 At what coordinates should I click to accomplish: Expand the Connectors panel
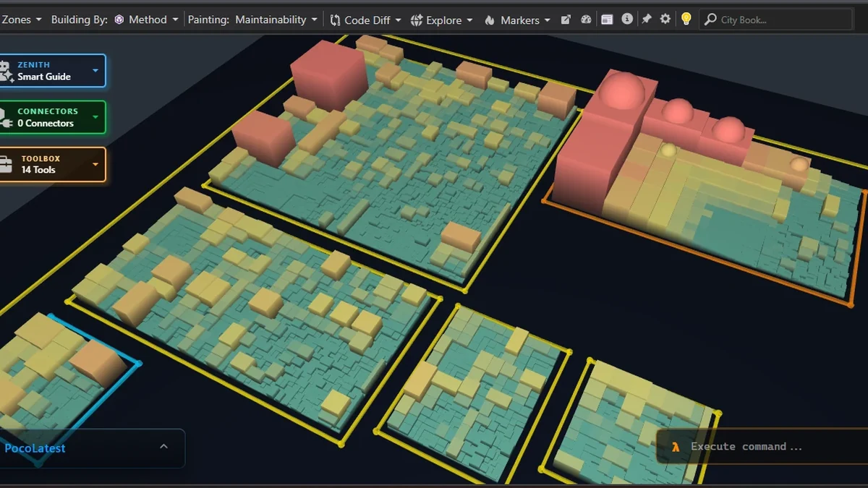pyautogui.click(x=52, y=117)
